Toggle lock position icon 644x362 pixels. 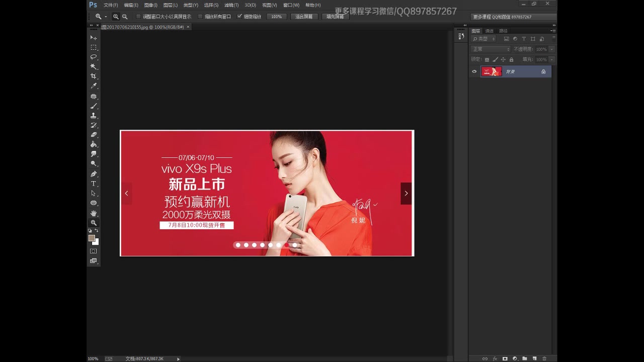[503, 59]
